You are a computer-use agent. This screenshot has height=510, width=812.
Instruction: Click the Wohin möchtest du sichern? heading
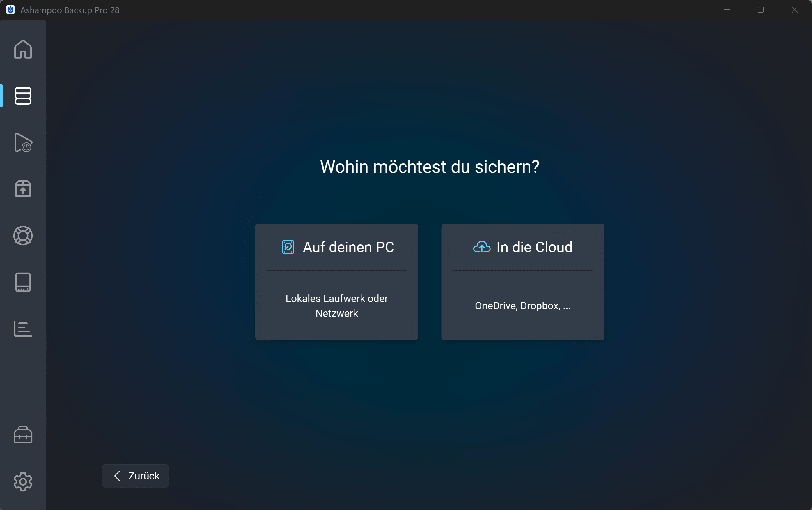pos(430,167)
